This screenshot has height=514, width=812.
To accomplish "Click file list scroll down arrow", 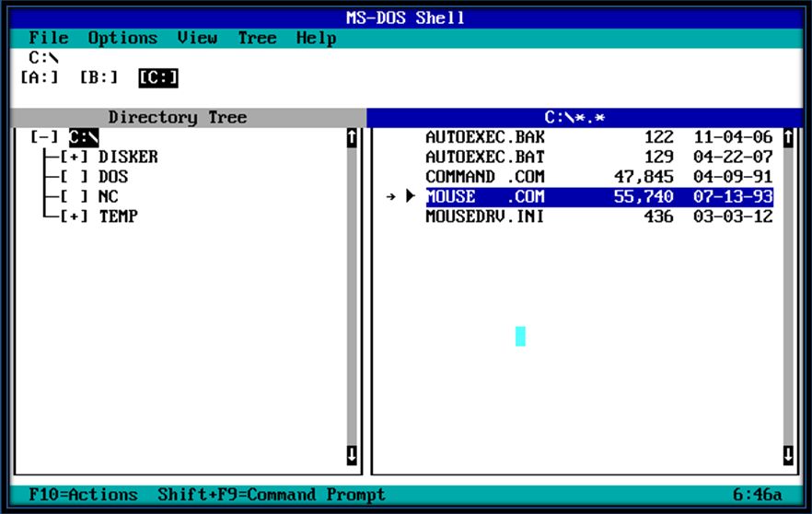I will pyautogui.click(x=788, y=455).
